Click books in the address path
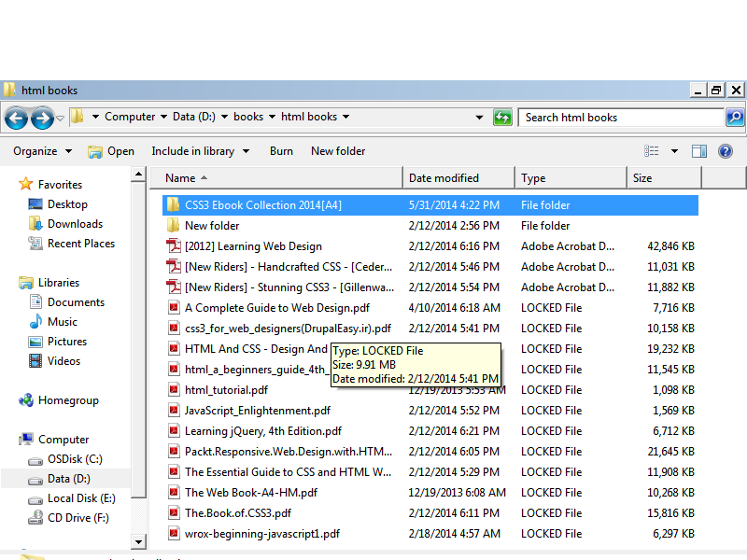Screen dimensions: 747x560 click(x=248, y=117)
